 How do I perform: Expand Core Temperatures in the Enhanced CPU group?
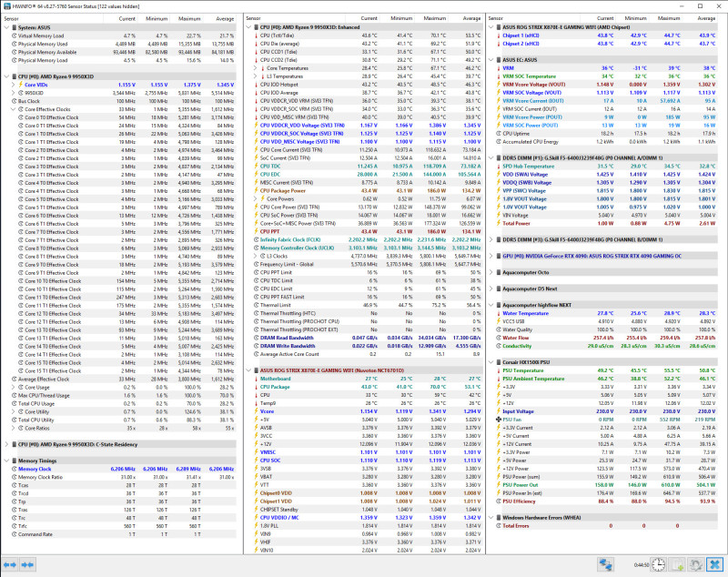click(256, 68)
